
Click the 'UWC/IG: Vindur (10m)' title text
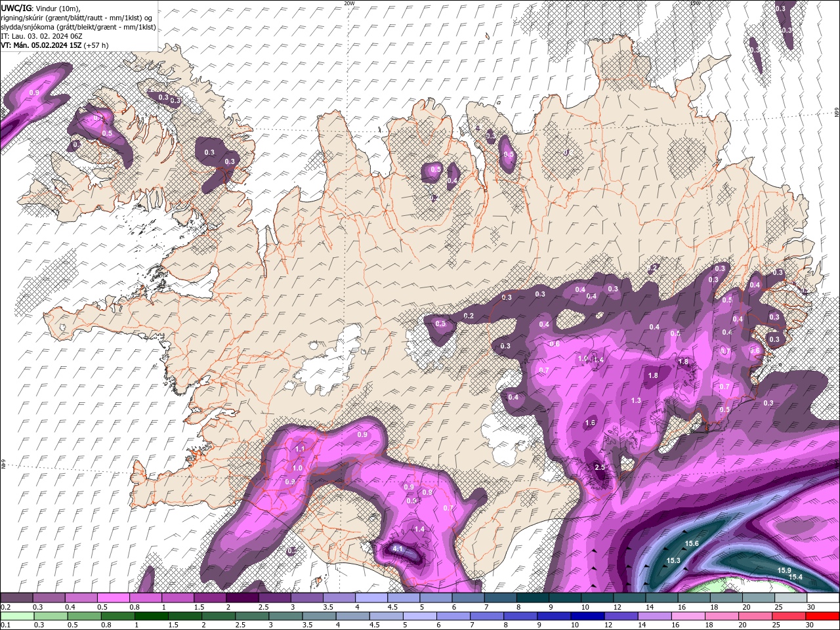click(41, 8)
